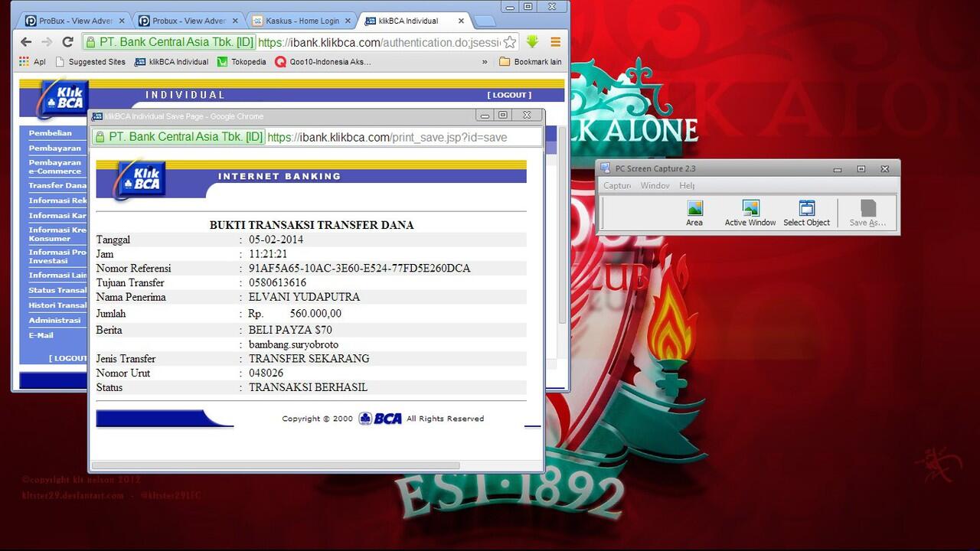980x551 pixels.
Task: Open the Transfer Dana sidebar menu
Action: click(x=57, y=185)
